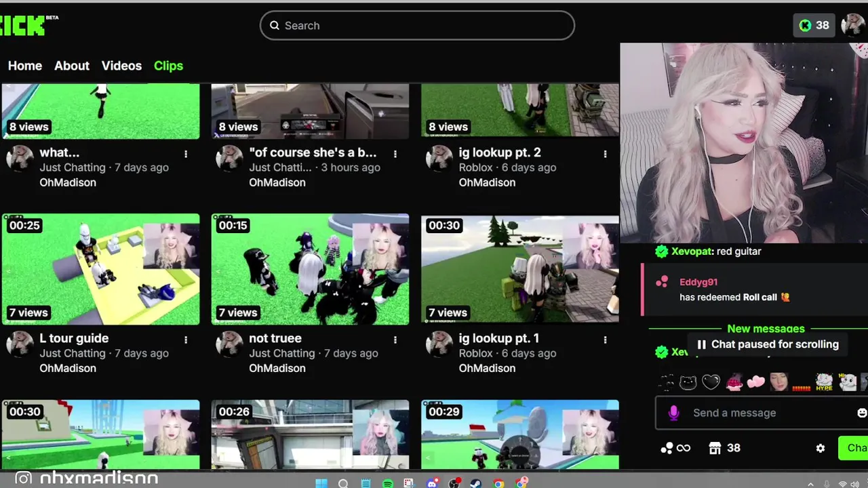868x488 pixels.
Task: Click the "not truee" clip title
Action: pos(275,338)
